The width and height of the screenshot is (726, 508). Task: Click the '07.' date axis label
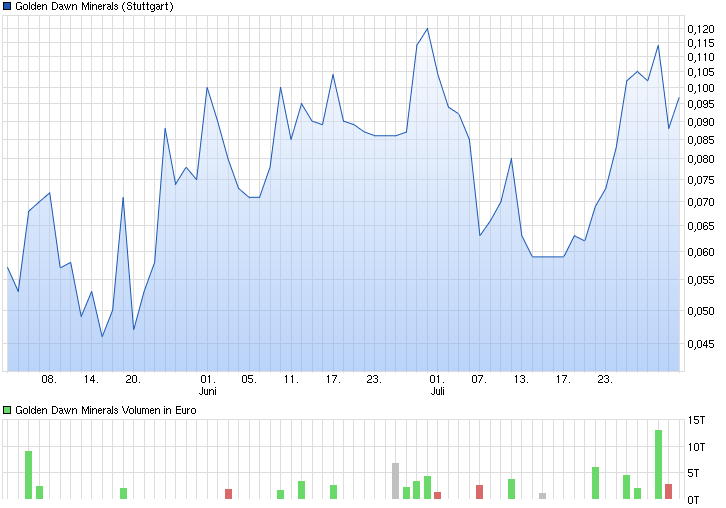[x=479, y=379]
